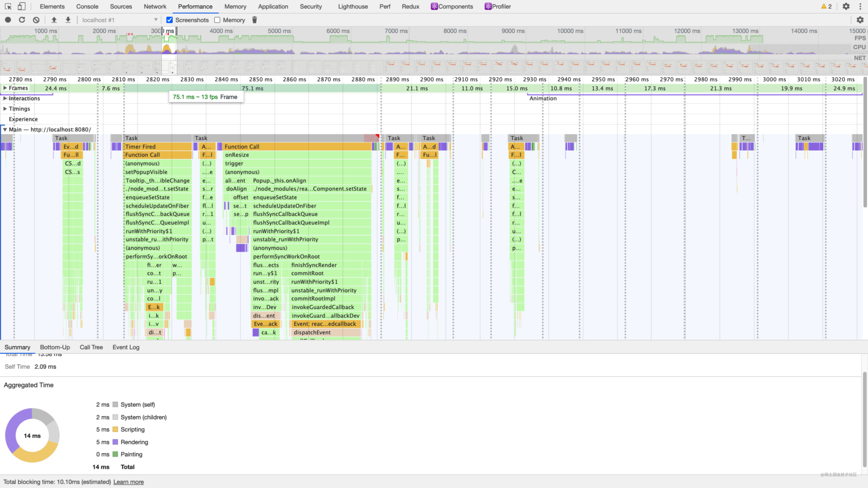This screenshot has height=488, width=868.
Task: Clear the recording with the clear icon
Action: click(x=36, y=20)
